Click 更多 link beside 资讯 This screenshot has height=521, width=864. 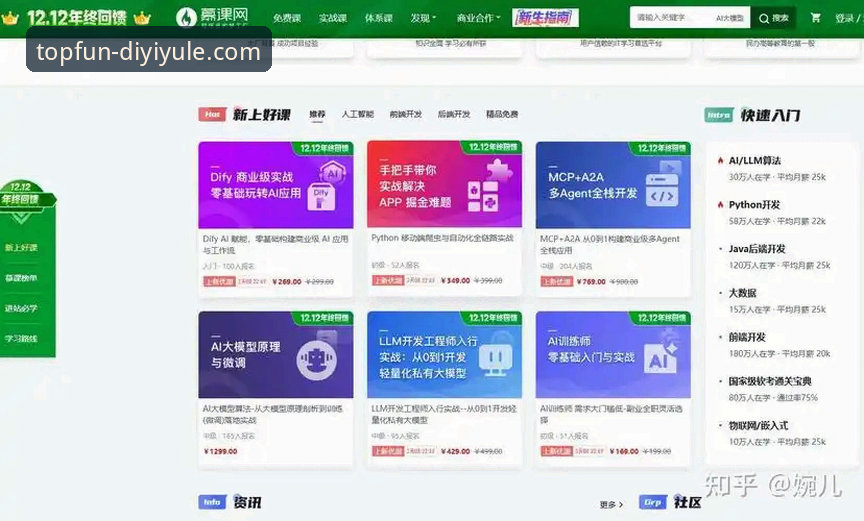click(x=611, y=504)
